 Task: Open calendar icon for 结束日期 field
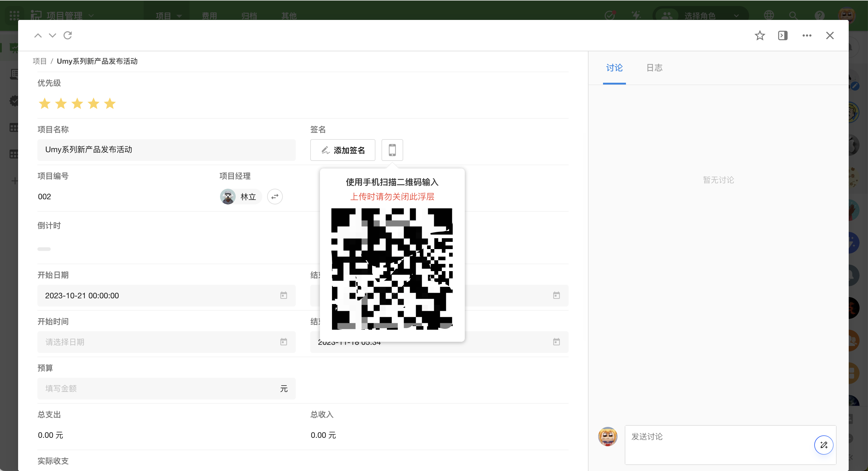click(x=556, y=296)
